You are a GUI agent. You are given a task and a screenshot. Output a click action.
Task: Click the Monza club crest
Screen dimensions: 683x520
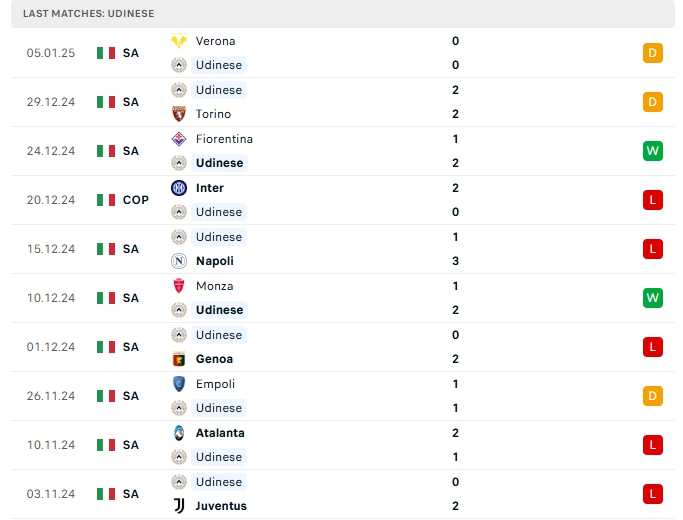click(179, 286)
